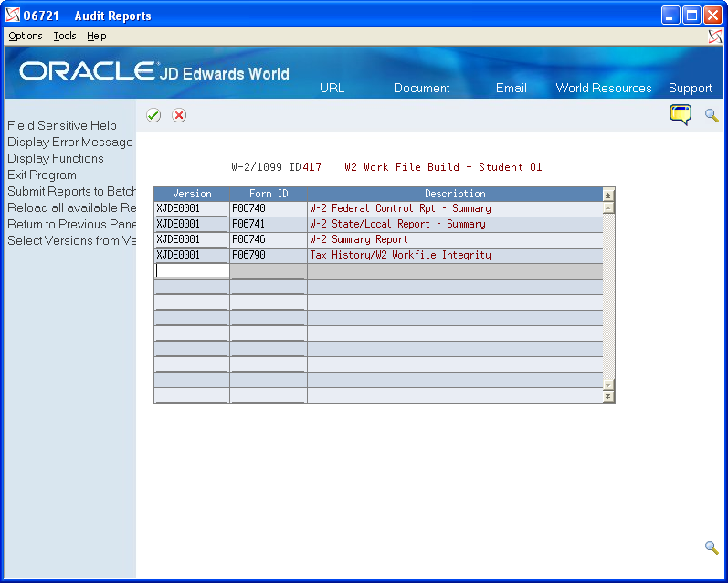Viewport: 728px width, 583px height.
Task: Jump to bottom with grid scrollbar bottom arrow
Action: pyautogui.click(x=607, y=397)
